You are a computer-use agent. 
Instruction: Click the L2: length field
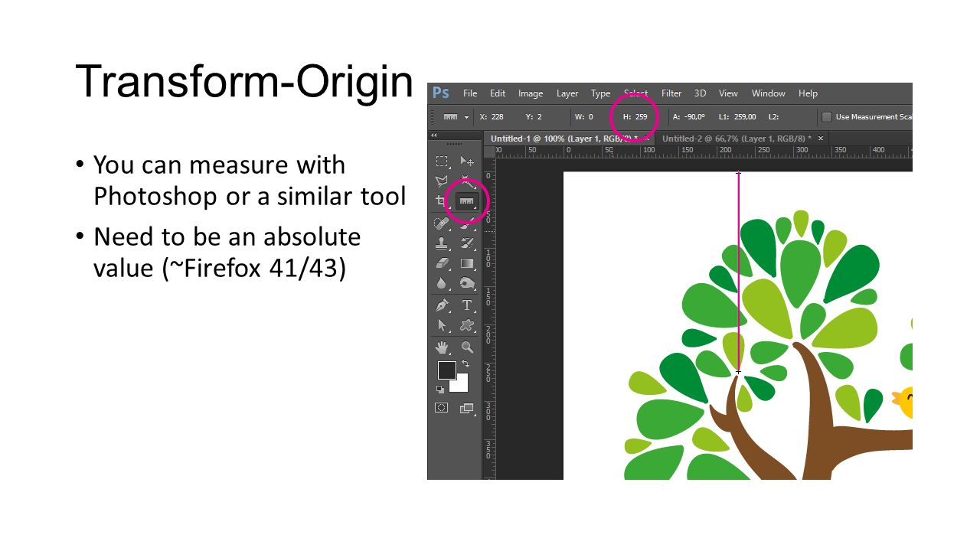click(x=774, y=117)
